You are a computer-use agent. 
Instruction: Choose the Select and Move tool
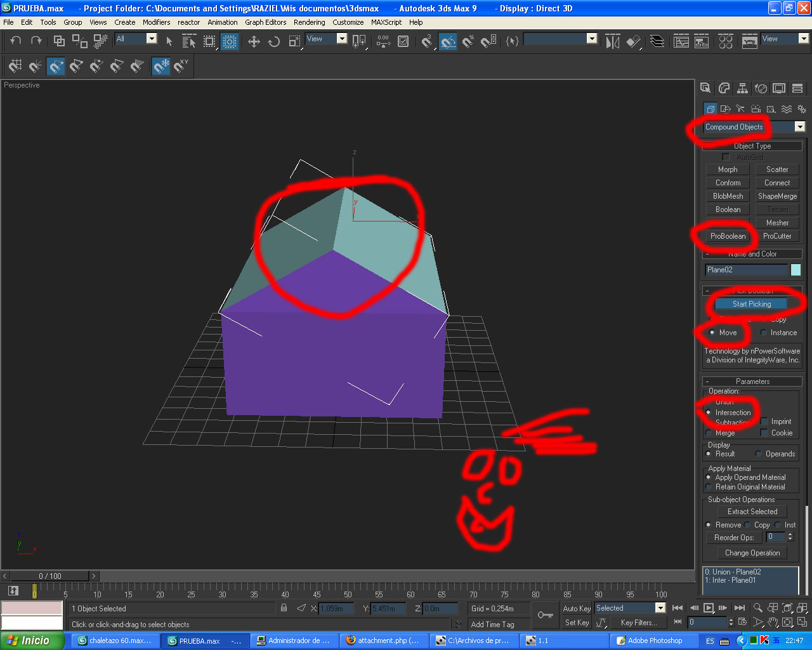pyautogui.click(x=254, y=41)
